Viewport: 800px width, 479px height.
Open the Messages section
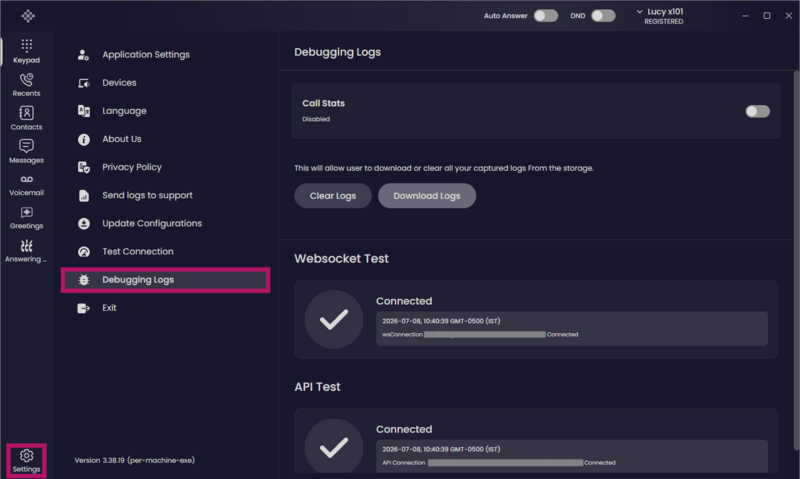[x=27, y=152]
